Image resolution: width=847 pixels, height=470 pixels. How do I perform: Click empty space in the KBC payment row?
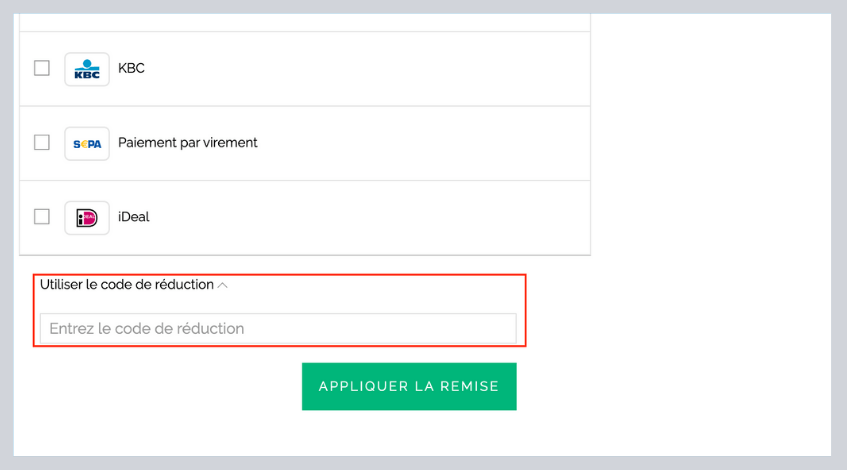point(367,69)
